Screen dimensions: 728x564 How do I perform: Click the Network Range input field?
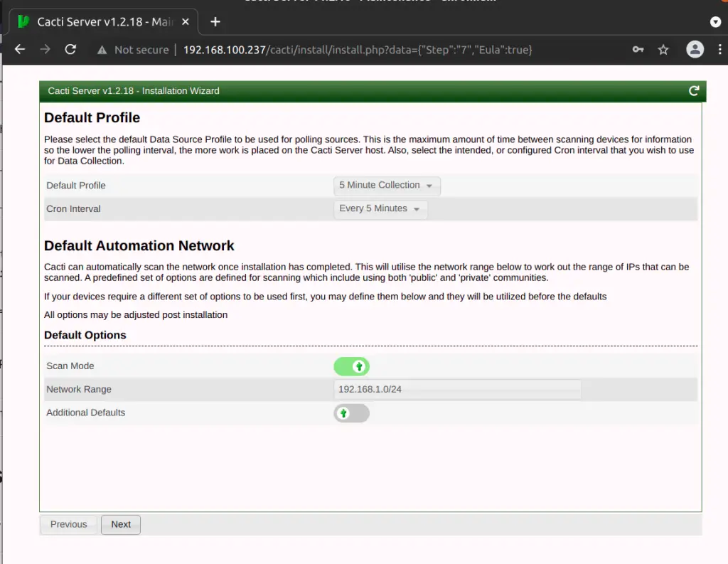point(457,389)
